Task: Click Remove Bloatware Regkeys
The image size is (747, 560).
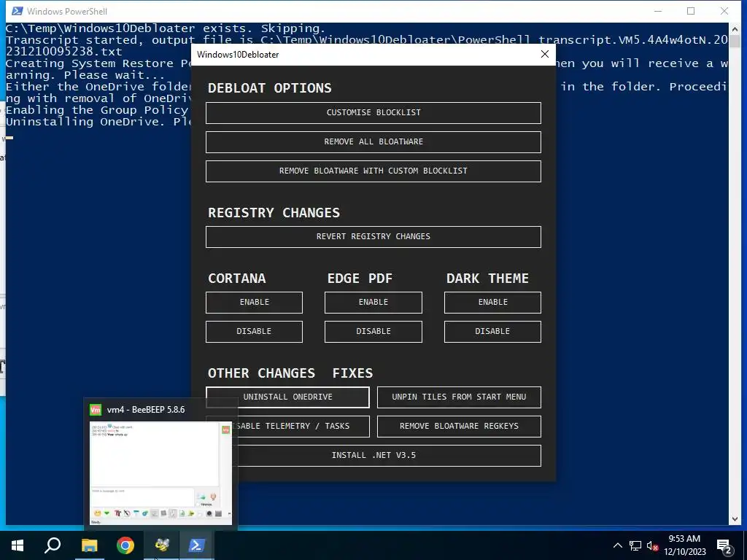Action: pyautogui.click(x=459, y=426)
